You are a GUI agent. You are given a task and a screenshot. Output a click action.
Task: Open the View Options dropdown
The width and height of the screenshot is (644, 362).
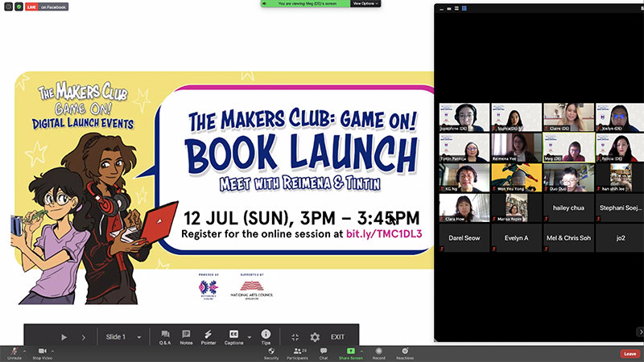pyautogui.click(x=365, y=3)
